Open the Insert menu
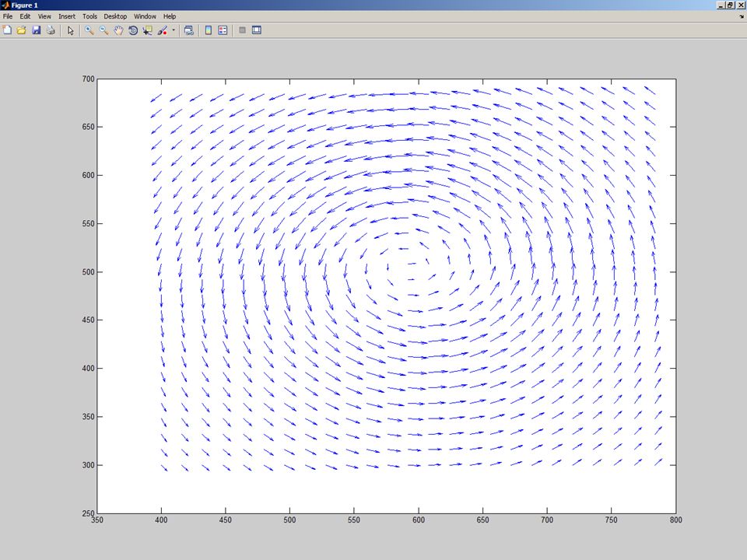Viewport: 747px width, 560px height. [x=67, y=16]
